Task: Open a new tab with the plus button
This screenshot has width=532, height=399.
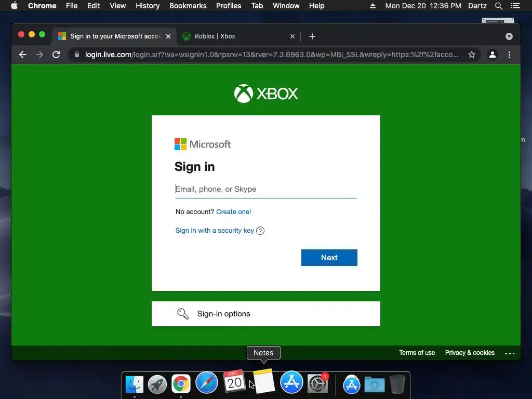Action: 312,36
